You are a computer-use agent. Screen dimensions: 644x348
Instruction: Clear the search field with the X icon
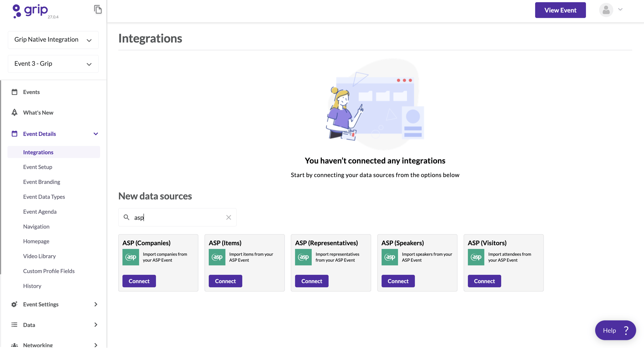228,217
